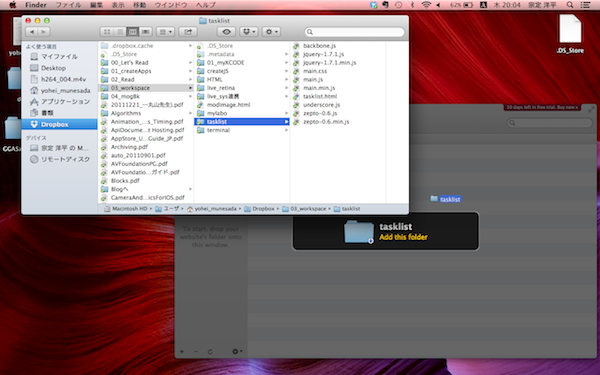
Task: Click 03_workspace in the path bar
Action: [304, 209]
